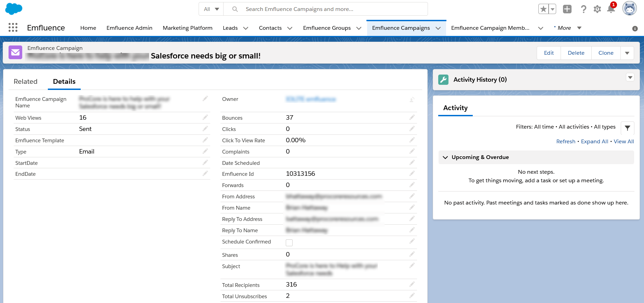The height and width of the screenshot is (303, 644).
Task: Click the info icon by navigation bar
Action: (x=635, y=29)
